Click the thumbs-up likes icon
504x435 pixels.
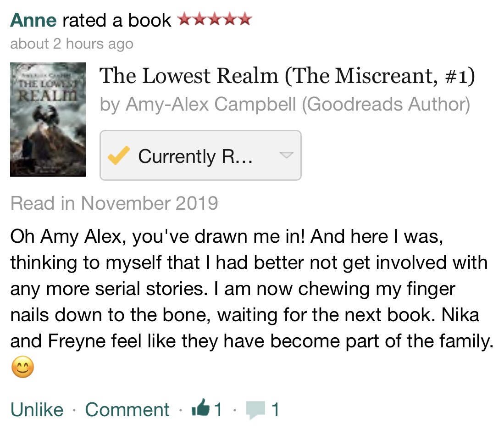click(x=200, y=408)
